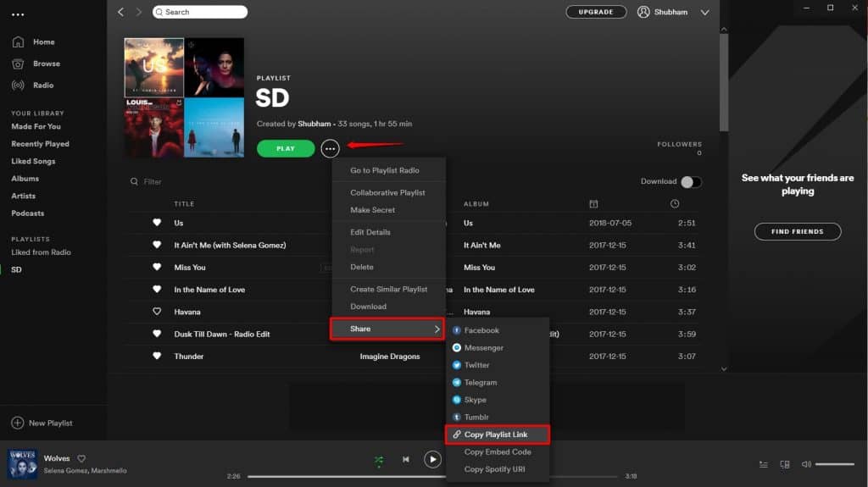Screen dimensions: 868x487
Task: Click the green PLAY button
Action: click(286, 148)
